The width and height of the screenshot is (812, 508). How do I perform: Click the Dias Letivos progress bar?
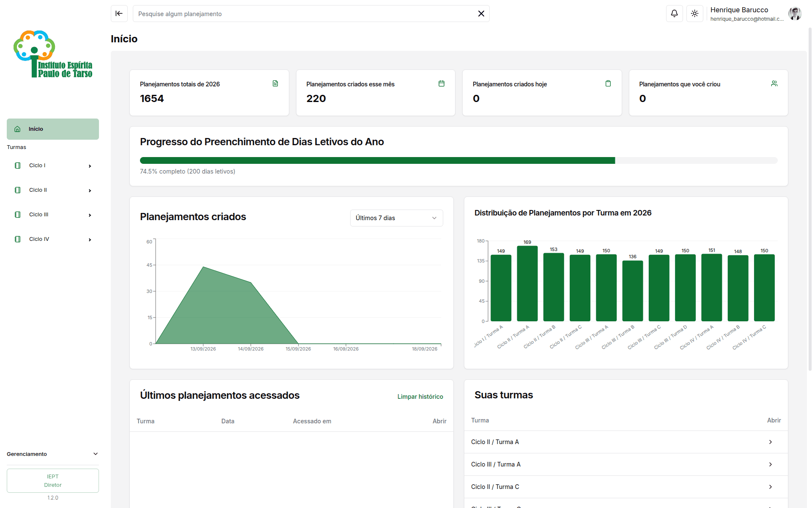[458, 160]
